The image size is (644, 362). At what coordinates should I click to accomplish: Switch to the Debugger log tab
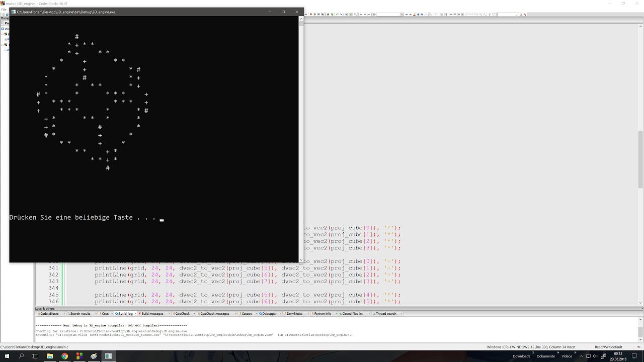269,314
